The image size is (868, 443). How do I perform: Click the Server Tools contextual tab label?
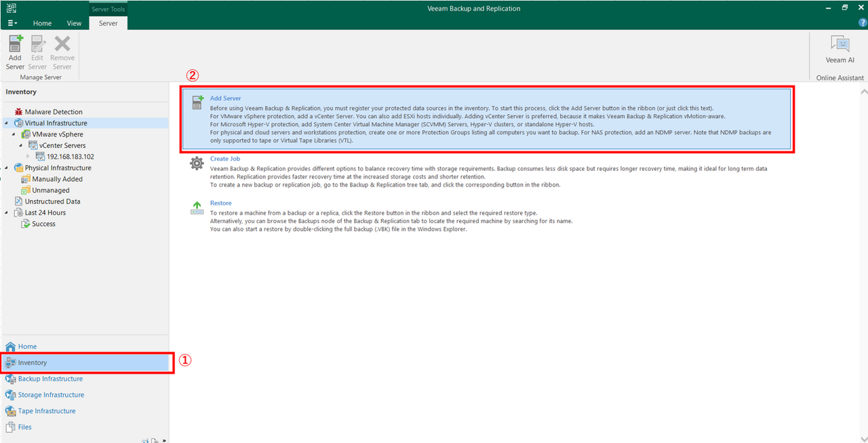108,9
